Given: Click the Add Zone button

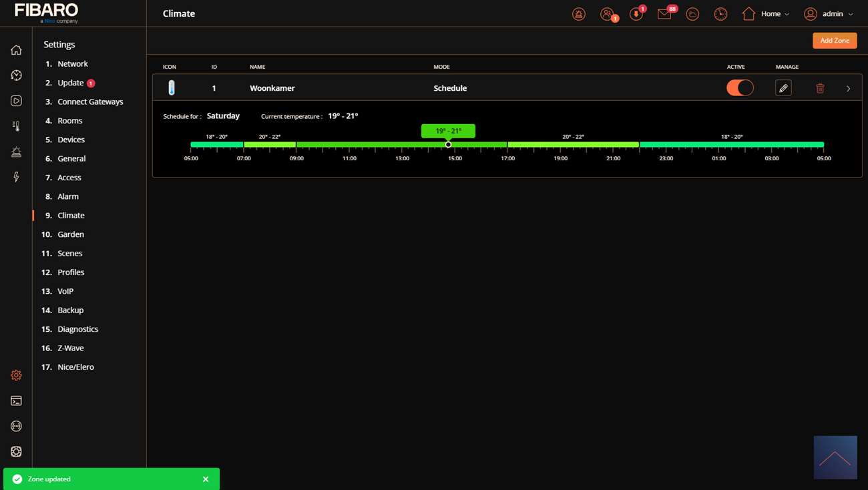Looking at the screenshot, I should [x=835, y=41].
